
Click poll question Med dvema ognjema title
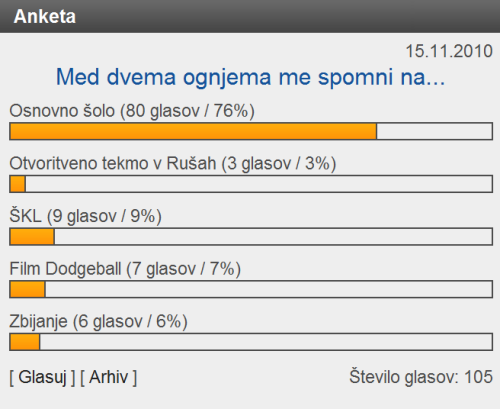click(250, 77)
